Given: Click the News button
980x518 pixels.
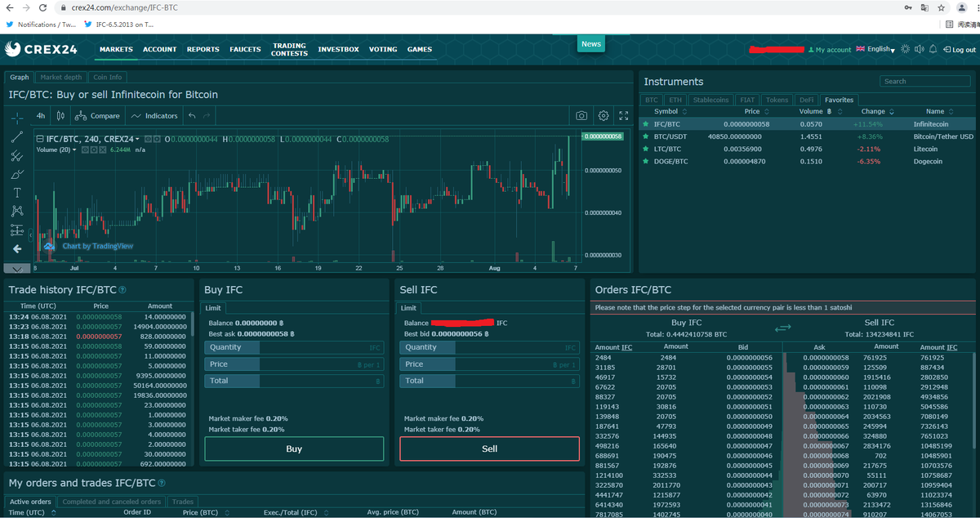Looking at the screenshot, I should pyautogui.click(x=591, y=43).
